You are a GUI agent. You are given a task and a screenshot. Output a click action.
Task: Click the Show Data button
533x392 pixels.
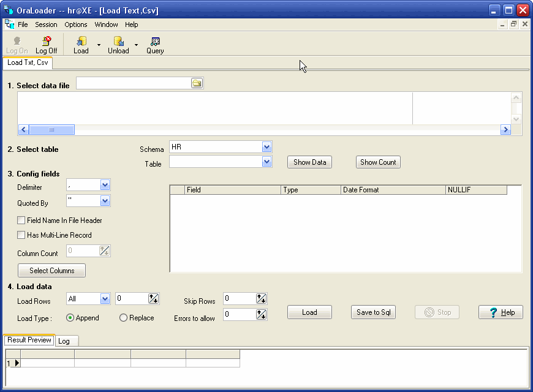pos(309,162)
